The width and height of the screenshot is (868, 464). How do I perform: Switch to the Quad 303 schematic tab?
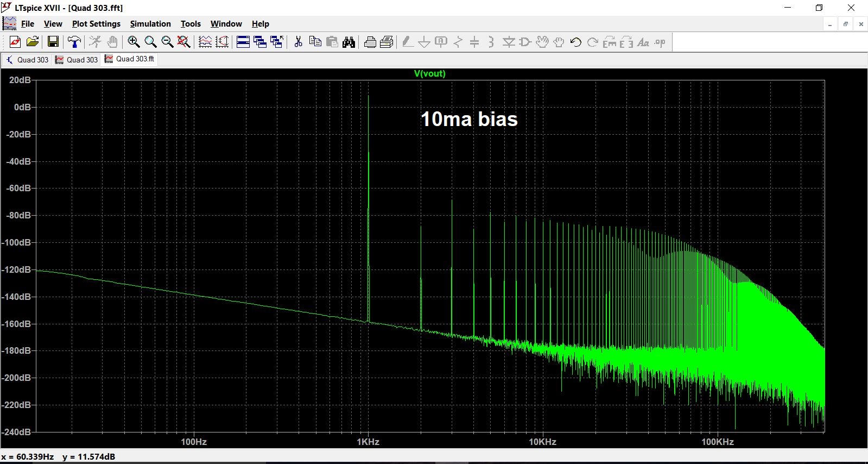click(x=27, y=60)
